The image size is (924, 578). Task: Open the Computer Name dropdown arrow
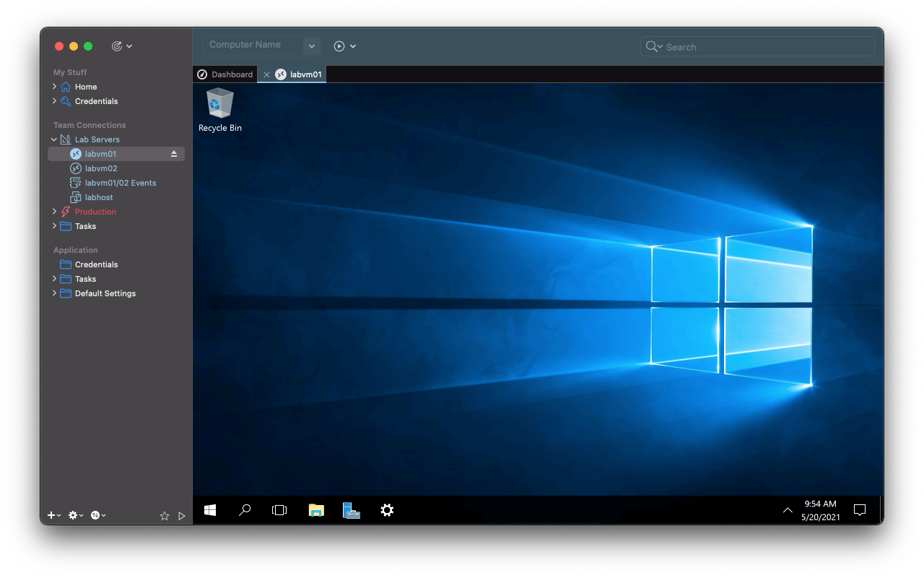tap(312, 46)
